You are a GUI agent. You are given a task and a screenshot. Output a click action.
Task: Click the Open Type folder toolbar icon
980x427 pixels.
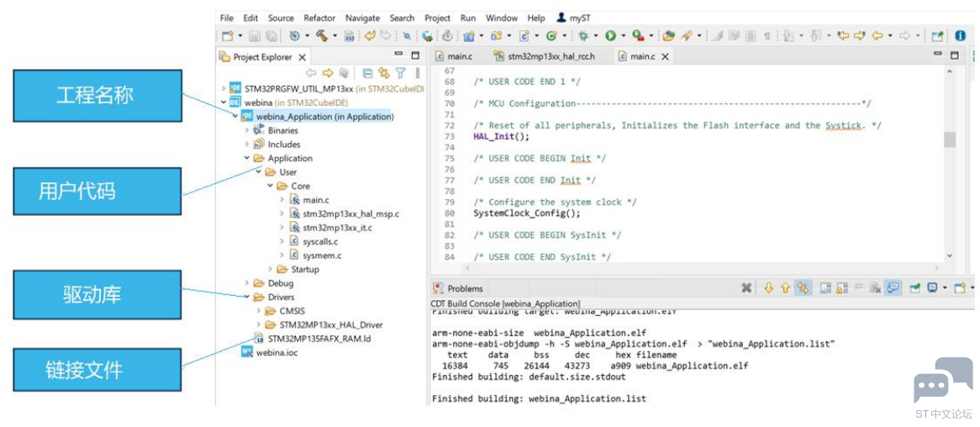(669, 36)
